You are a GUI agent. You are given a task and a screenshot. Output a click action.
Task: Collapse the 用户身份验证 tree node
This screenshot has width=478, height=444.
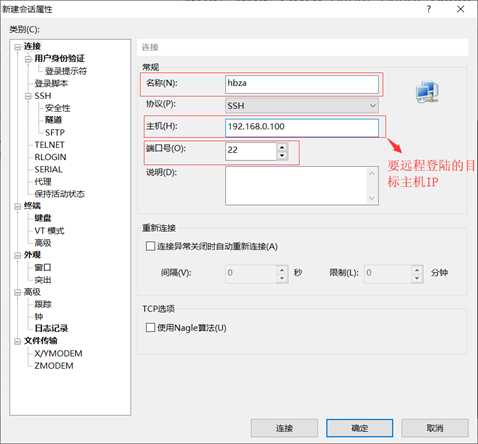click(28, 59)
